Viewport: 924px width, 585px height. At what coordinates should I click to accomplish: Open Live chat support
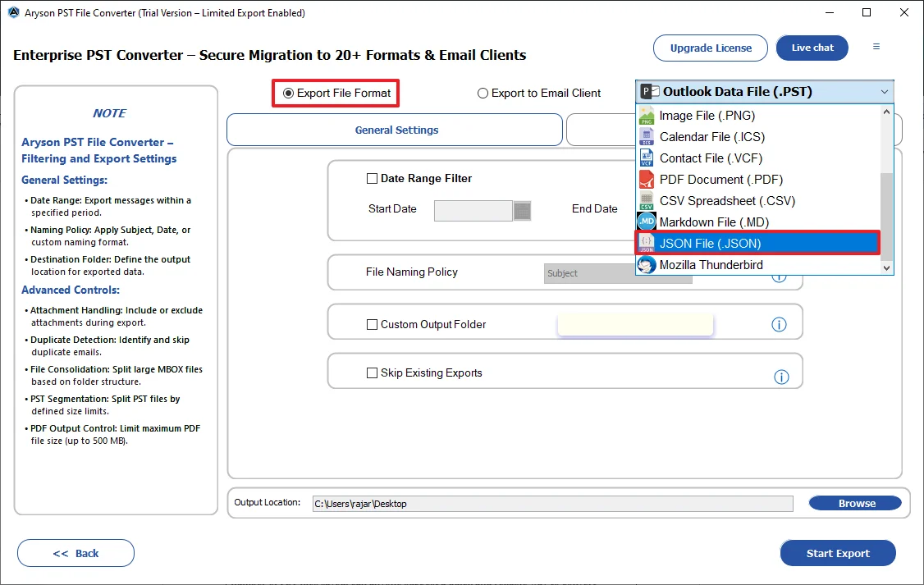coord(812,48)
